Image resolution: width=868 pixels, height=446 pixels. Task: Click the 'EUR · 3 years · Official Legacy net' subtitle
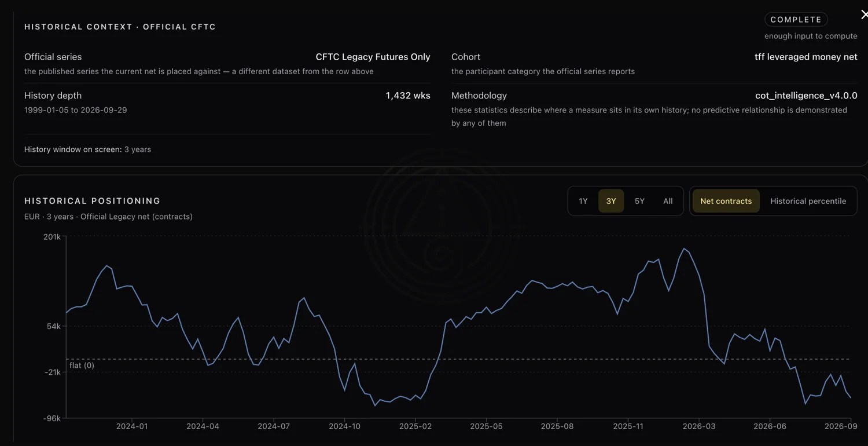(x=109, y=217)
